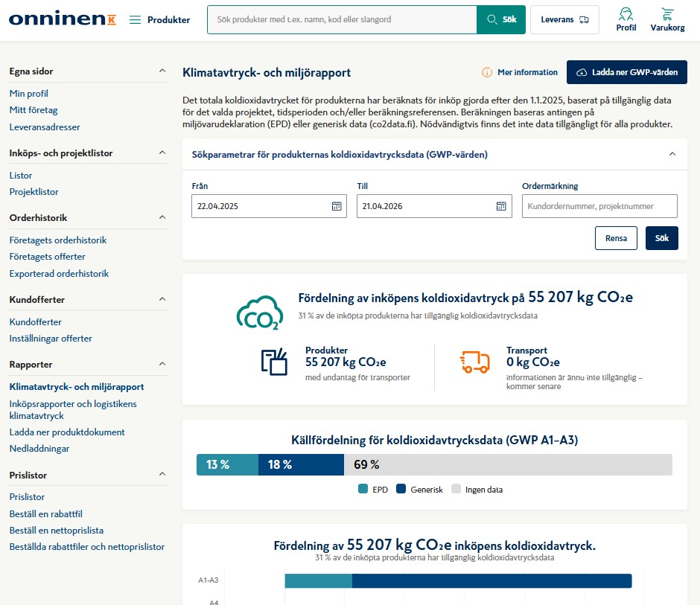Click the Från date calendar icon
The image size is (700, 605).
pos(337,206)
